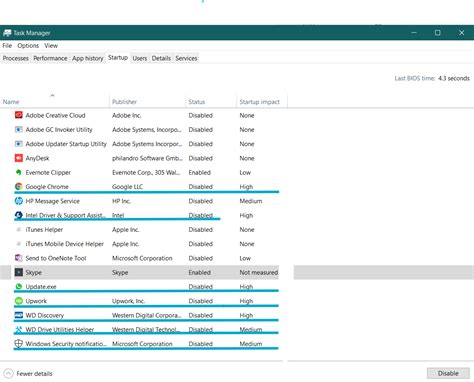Maximize the Task Manager window

[x=438, y=33]
